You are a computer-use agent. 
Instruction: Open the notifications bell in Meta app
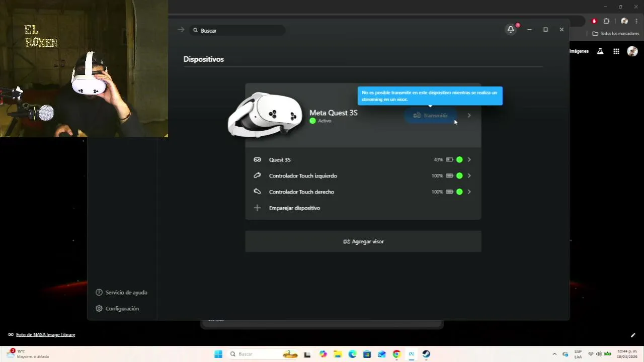coord(511,30)
